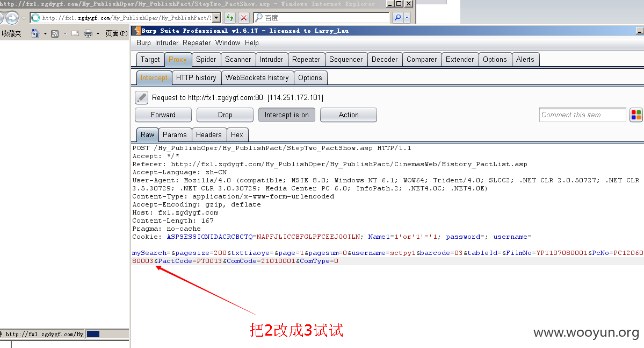Open RSS feeds dropdown arrow
This screenshot has width=644, height=348.
click(65, 34)
